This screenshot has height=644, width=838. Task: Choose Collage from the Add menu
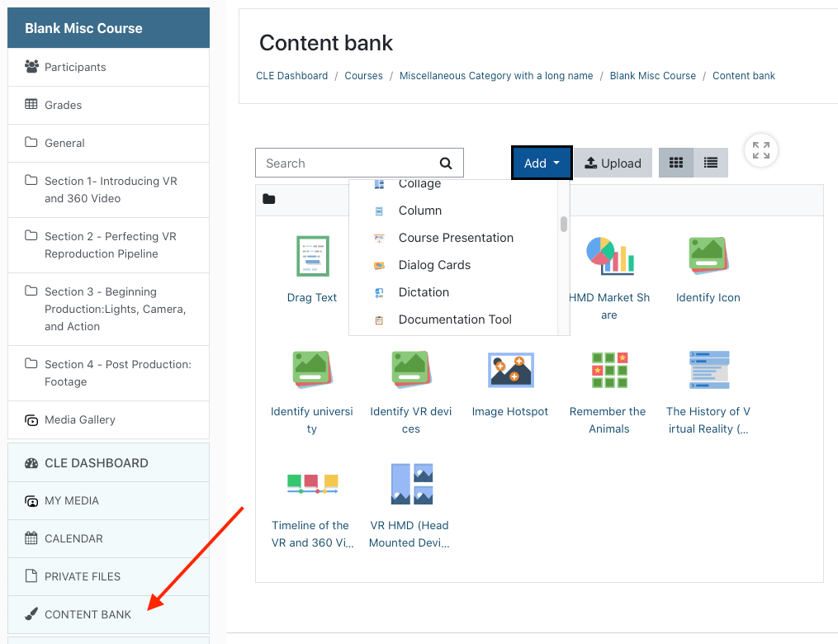[454, 184]
